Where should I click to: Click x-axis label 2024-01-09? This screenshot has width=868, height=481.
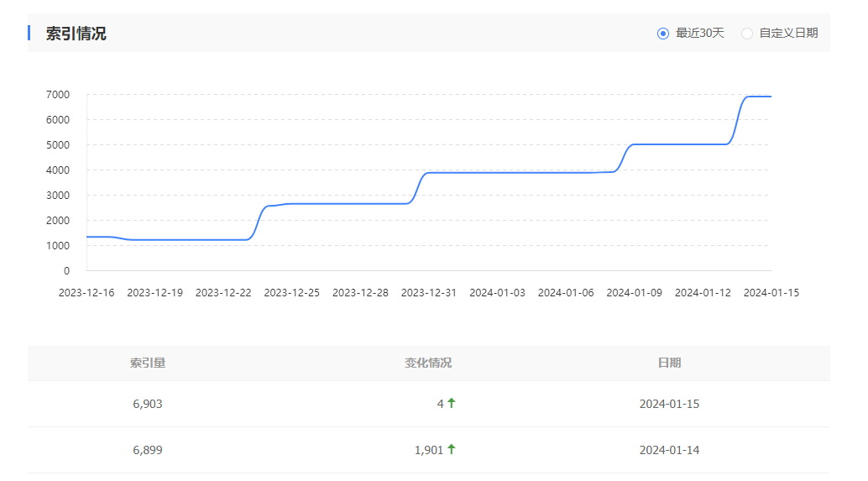click(634, 293)
